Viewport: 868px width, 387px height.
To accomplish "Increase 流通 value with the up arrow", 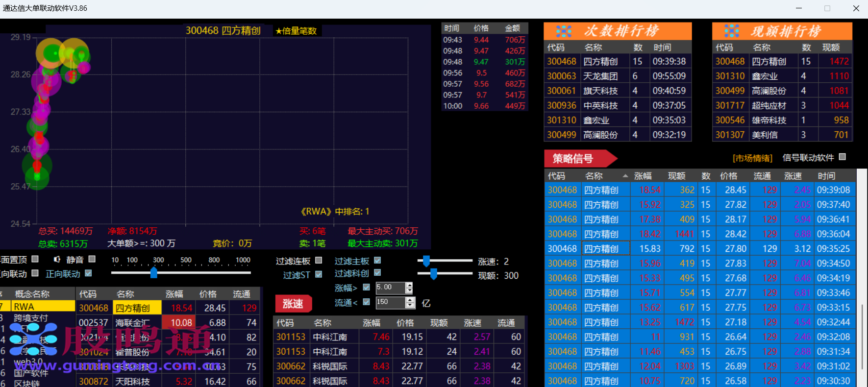I will 410,300.
